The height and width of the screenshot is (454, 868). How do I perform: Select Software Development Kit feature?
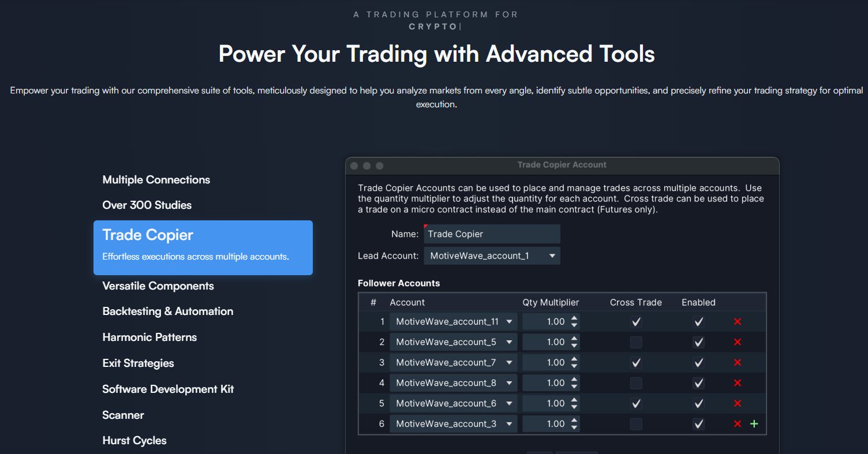(x=168, y=389)
